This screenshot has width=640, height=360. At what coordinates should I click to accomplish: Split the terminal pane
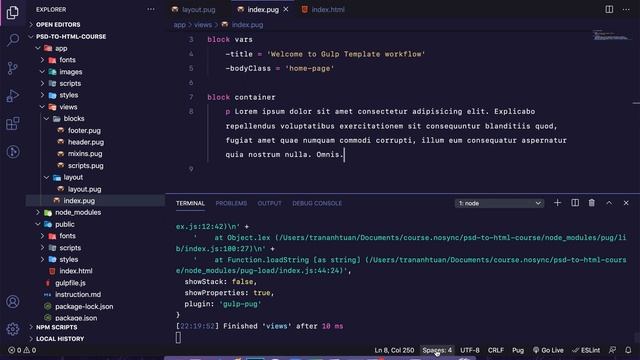575,203
